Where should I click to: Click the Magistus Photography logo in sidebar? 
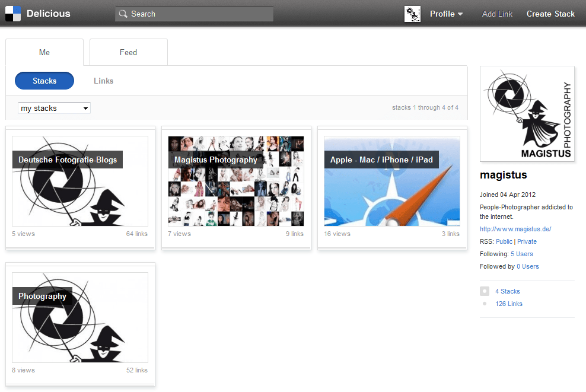(x=527, y=113)
